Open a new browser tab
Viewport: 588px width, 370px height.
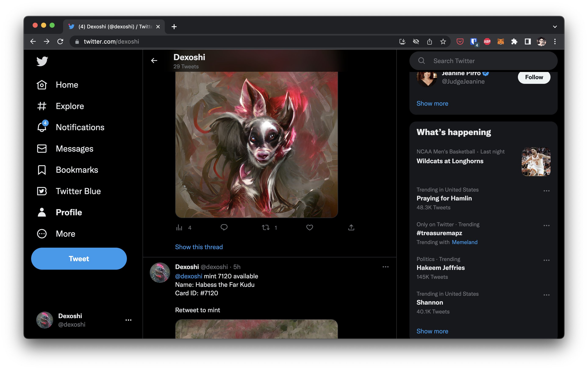[x=174, y=27]
